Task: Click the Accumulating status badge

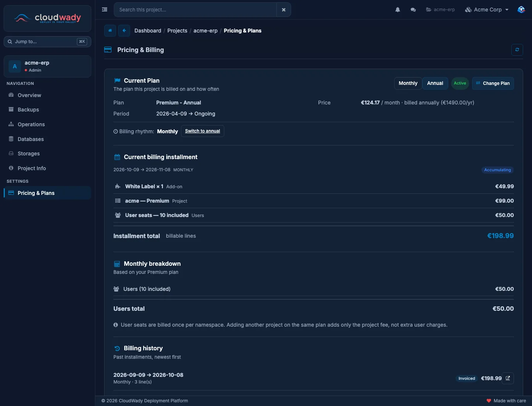Action: [x=497, y=170]
